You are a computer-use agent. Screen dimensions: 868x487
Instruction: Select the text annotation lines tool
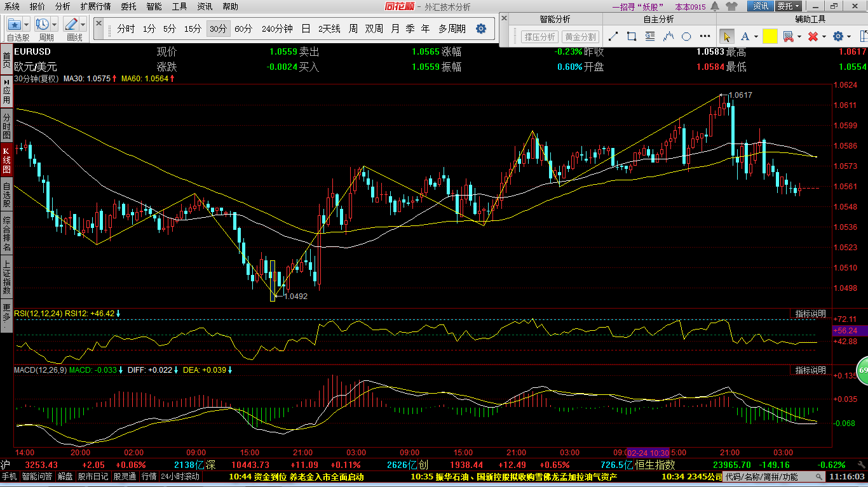tap(650, 36)
